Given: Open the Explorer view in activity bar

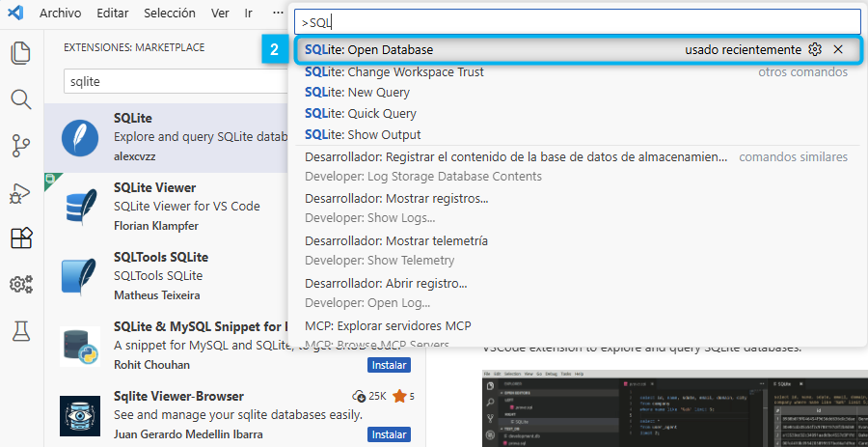Looking at the screenshot, I should click(21, 53).
